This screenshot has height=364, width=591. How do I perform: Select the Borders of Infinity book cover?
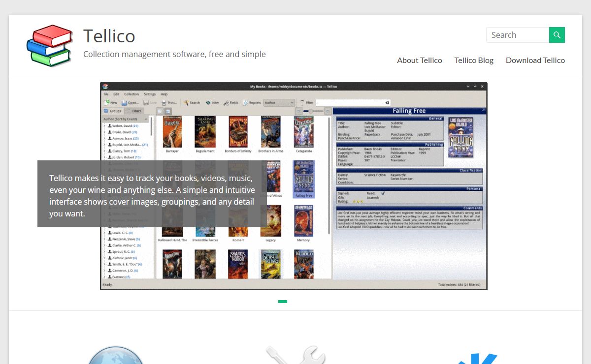(x=238, y=132)
